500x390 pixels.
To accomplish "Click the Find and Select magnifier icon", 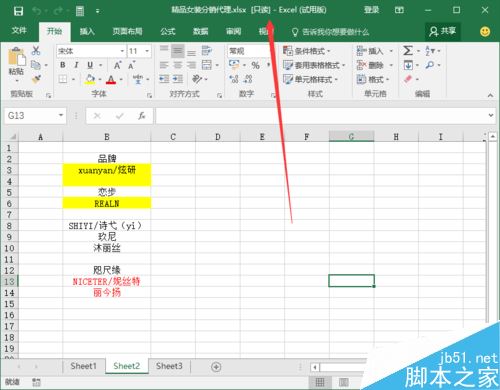I will point(430,65).
